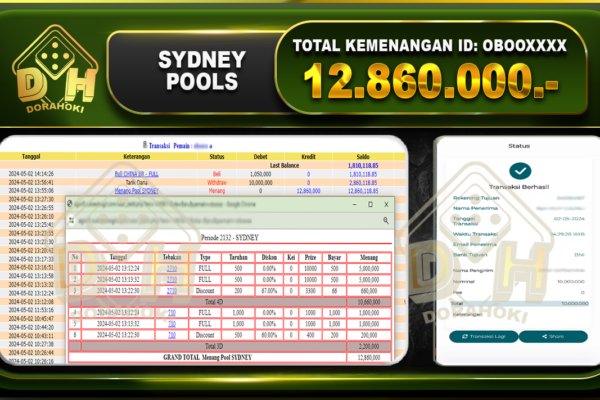Close the Google Chrome popup window
Screen dimensions: 600x400
[386, 204]
